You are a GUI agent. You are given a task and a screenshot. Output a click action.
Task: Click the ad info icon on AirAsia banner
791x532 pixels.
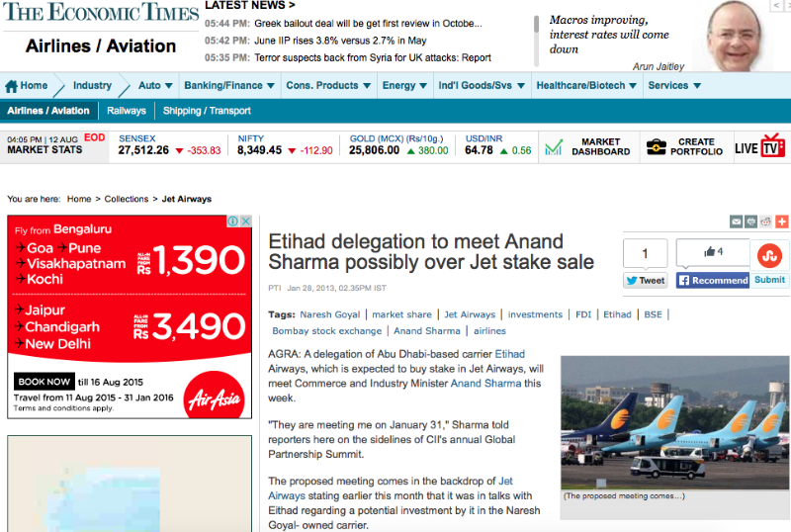pyautogui.click(x=233, y=222)
